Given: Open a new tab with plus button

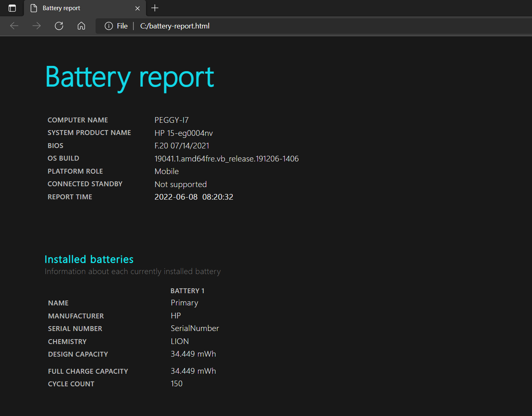Looking at the screenshot, I should coord(155,8).
